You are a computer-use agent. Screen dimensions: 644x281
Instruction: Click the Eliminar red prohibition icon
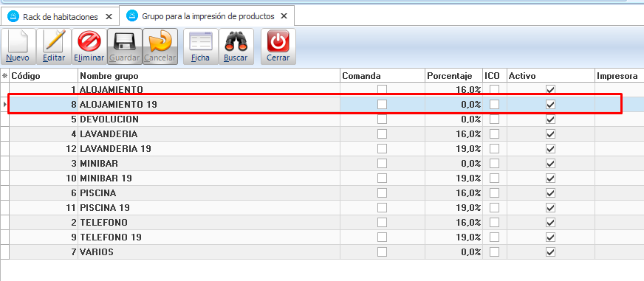89,41
